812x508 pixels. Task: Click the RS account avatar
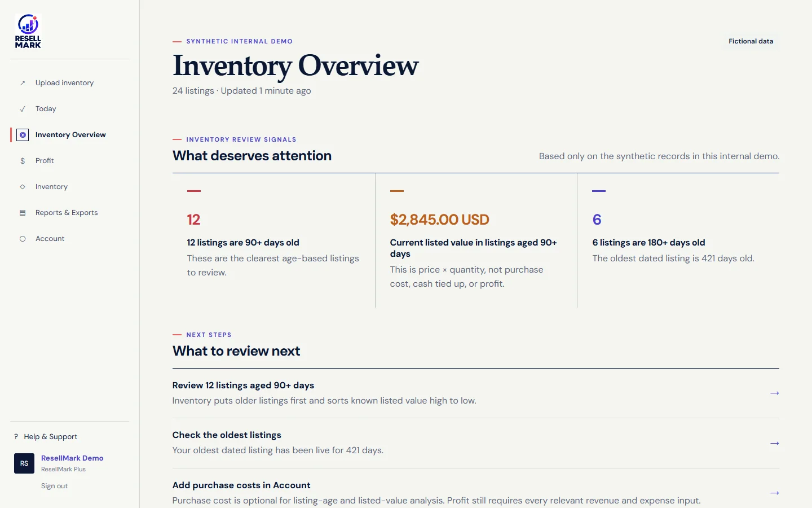pyautogui.click(x=24, y=463)
